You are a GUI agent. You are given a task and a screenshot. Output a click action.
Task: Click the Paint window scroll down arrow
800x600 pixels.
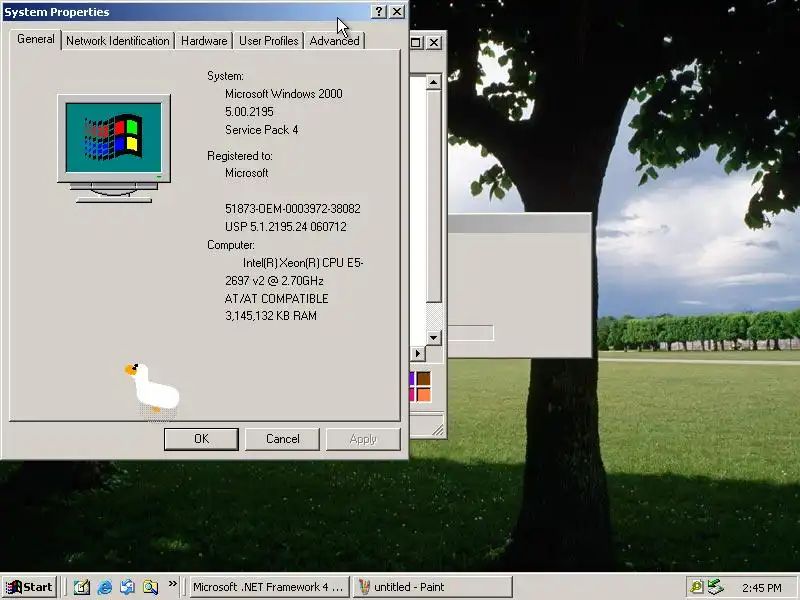[434, 337]
